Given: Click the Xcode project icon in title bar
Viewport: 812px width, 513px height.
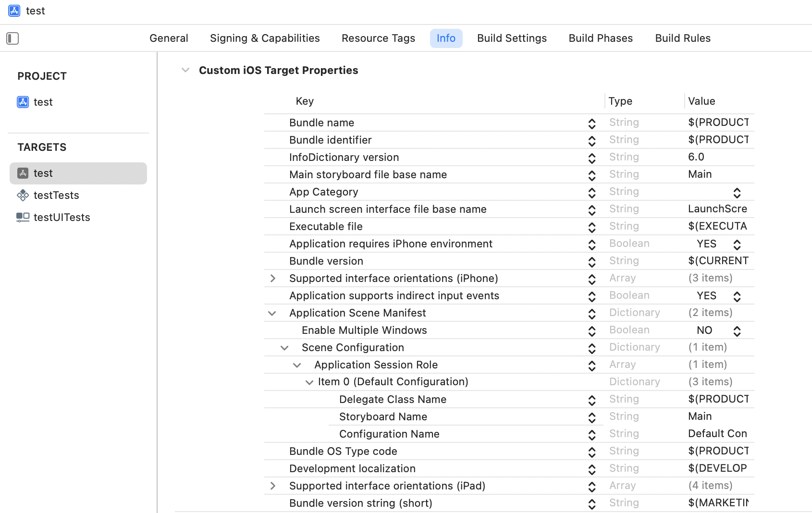Looking at the screenshot, I should [14, 11].
